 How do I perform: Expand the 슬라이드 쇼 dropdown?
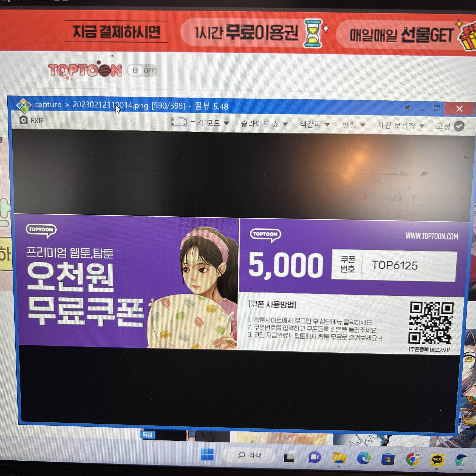[264, 123]
